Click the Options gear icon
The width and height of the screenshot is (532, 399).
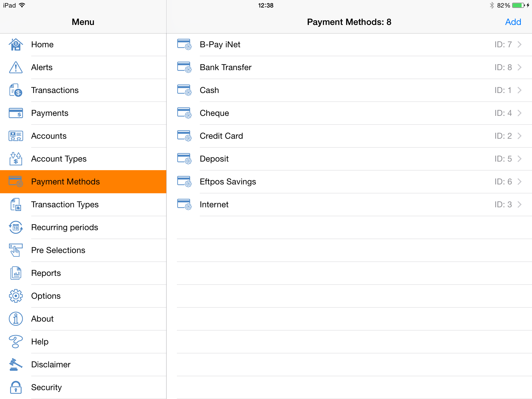16,296
